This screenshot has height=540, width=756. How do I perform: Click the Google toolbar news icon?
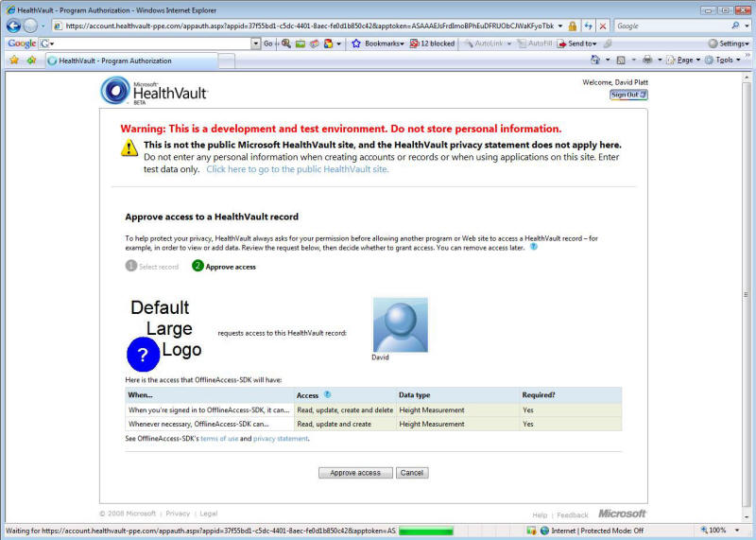[x=315, y=44]
